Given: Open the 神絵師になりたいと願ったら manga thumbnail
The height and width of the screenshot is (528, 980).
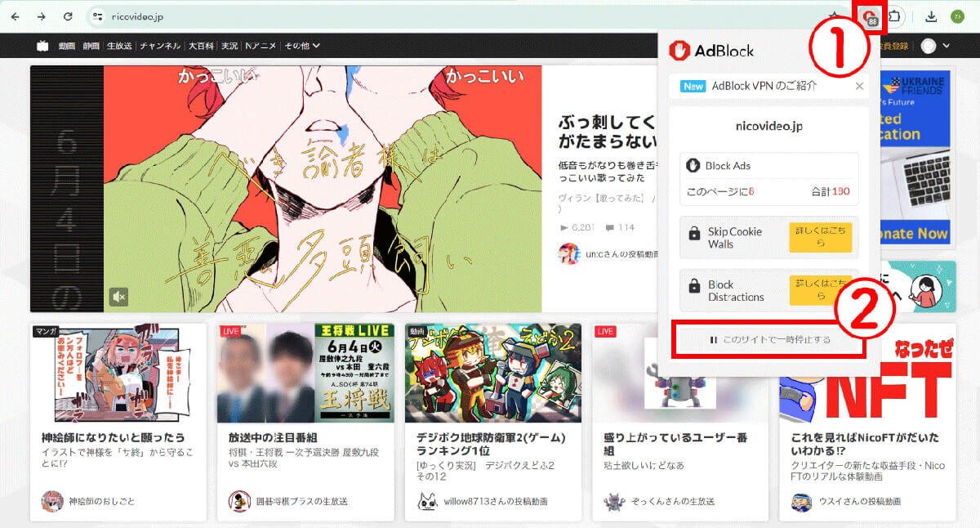Looking at the screenshot, I should [x=118, y=372].
